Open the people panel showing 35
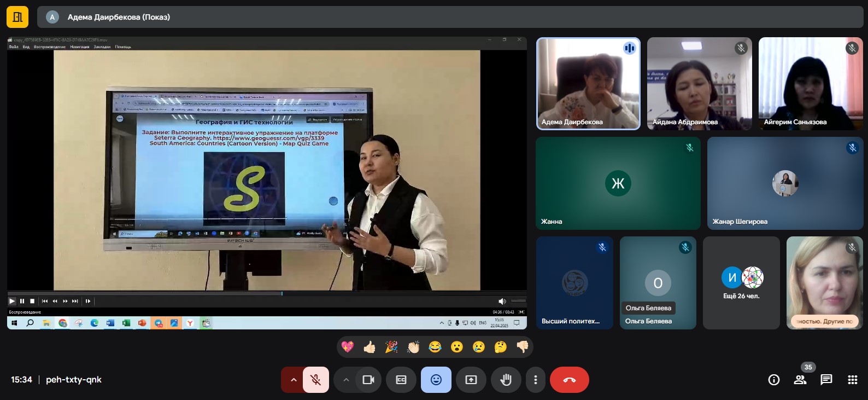Screen dimensions: 868x400 pyautogui.click(x=800, y=380)
